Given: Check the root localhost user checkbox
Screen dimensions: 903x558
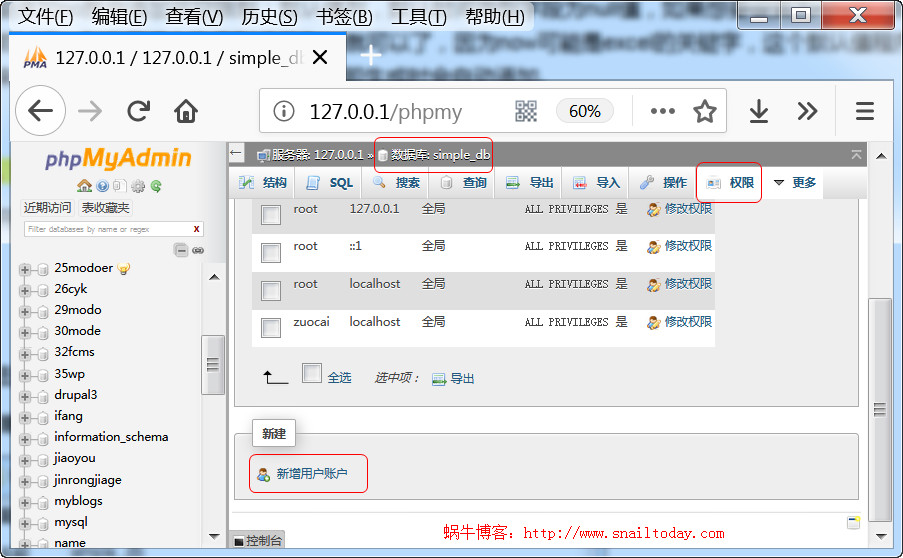Looking at the screenshot, I should [x=271, y=291].
